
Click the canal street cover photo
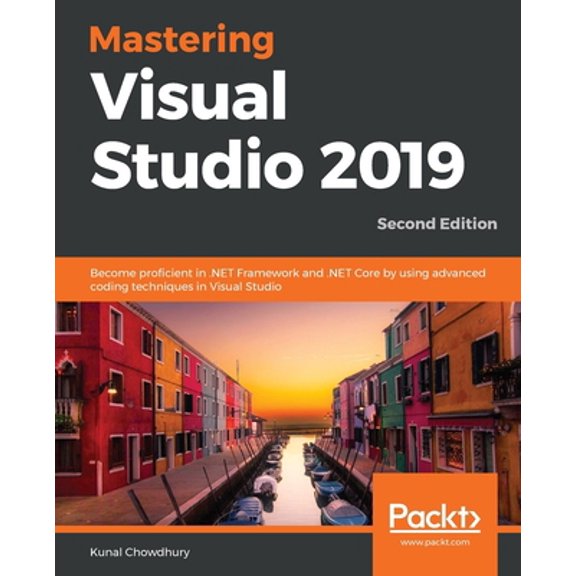(x=288, y=414)
